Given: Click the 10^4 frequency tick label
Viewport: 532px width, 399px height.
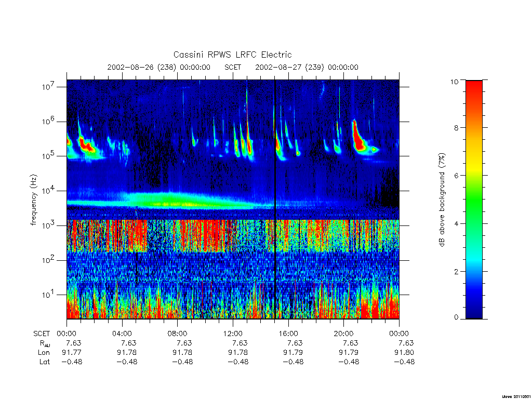Looking at the screenshot, I should (48, 190).
